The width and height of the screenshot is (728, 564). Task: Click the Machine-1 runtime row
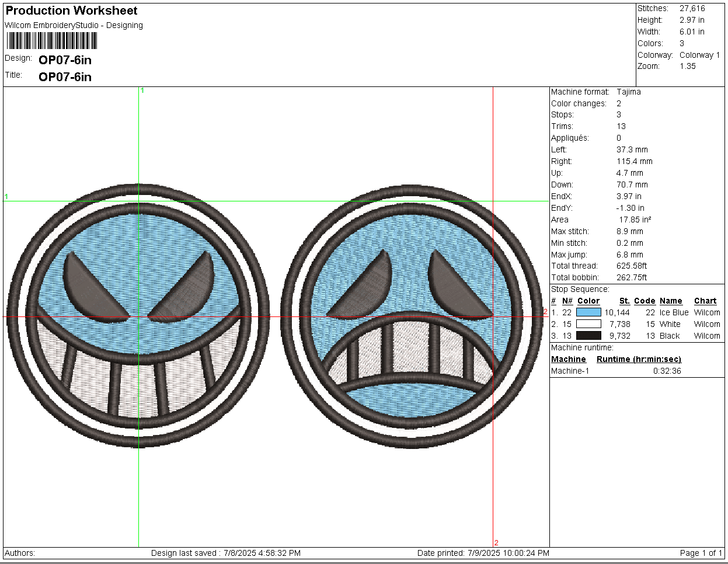[x=616, y=371]
